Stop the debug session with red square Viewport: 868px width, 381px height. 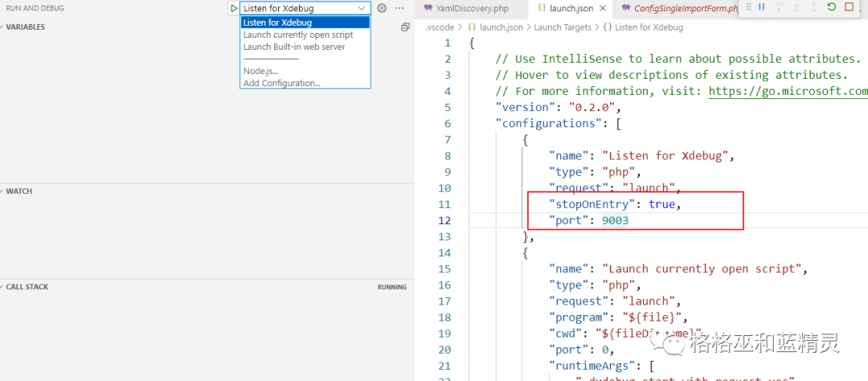850,7
